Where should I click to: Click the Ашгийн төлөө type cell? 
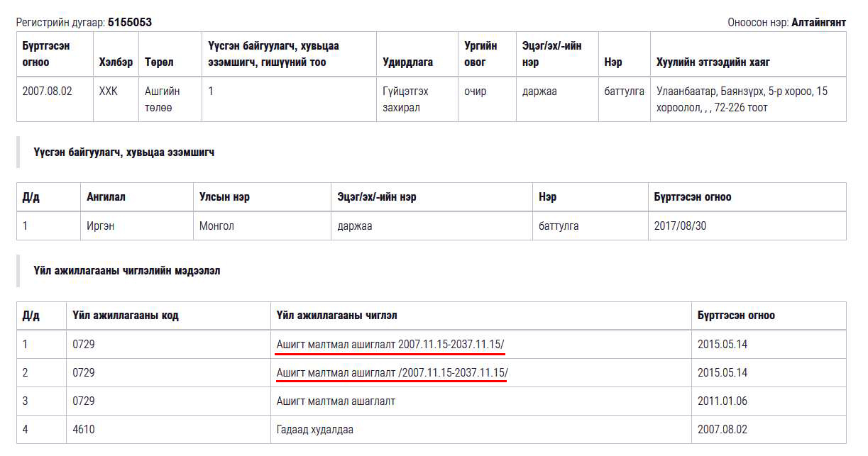pos(163,99)
